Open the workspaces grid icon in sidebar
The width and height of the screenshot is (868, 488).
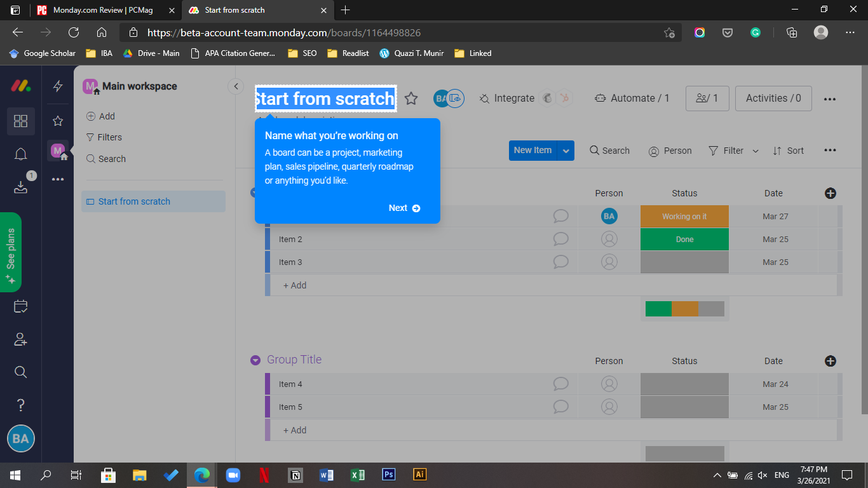click(20, 121)
